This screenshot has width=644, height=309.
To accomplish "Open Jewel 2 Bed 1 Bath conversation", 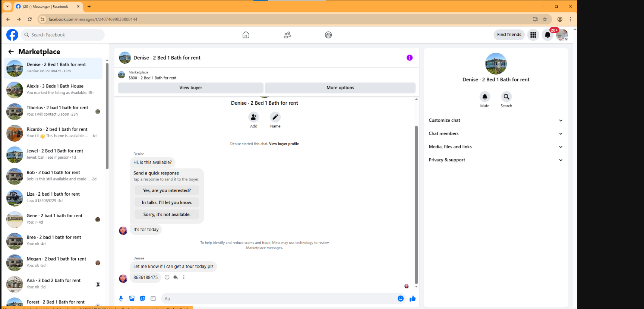I will (x=53, y=155).
